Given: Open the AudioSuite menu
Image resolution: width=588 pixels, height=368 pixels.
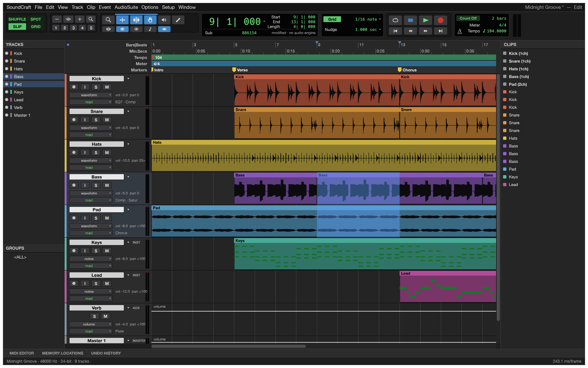Looking at the screenshot, I should coord(126,7).
